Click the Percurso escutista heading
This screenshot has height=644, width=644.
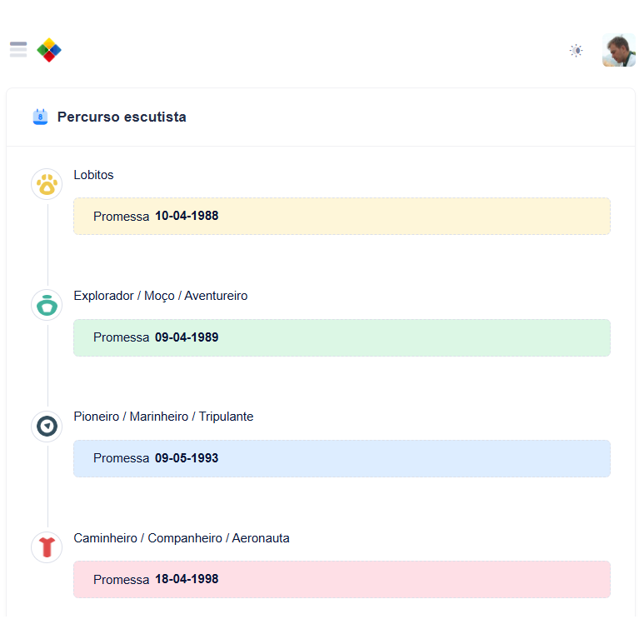pyautogui.click(x=122, y=117)
